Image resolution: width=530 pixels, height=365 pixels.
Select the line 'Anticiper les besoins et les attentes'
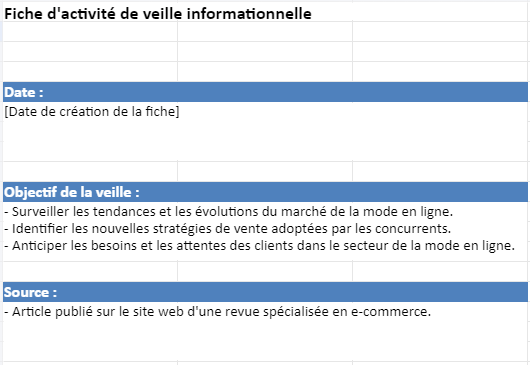tap(259, 245)
